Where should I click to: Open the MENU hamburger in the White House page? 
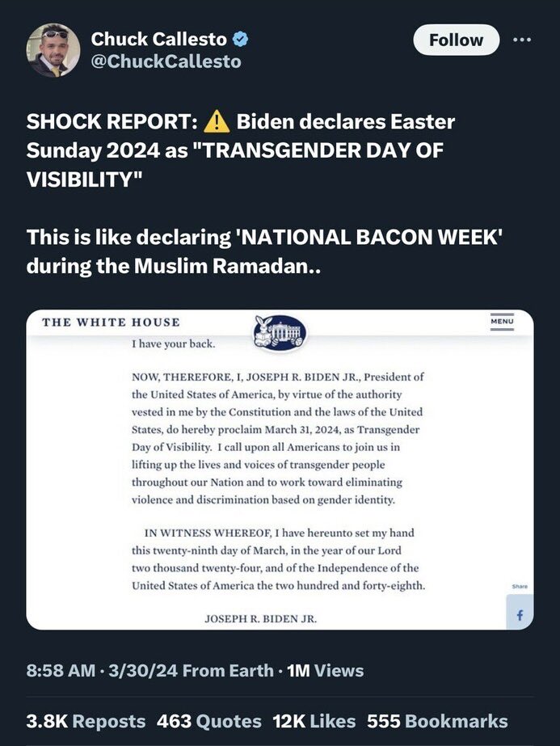pos(501,322)
